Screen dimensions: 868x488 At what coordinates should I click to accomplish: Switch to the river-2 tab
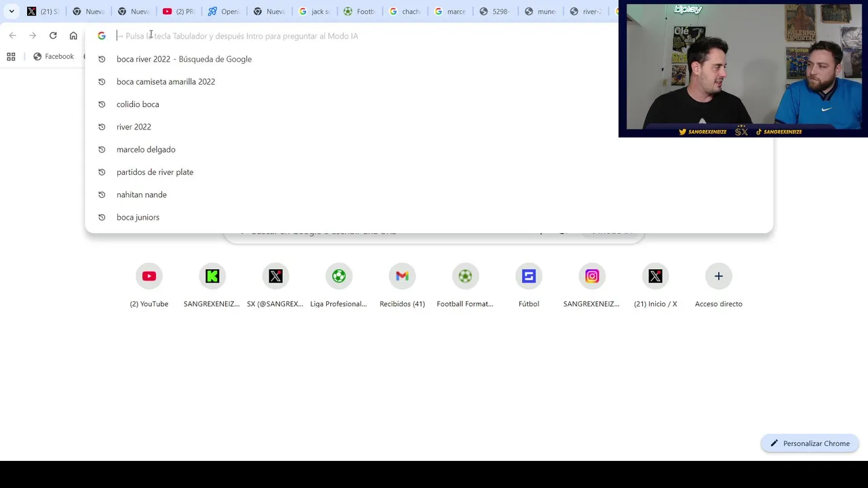585,12
